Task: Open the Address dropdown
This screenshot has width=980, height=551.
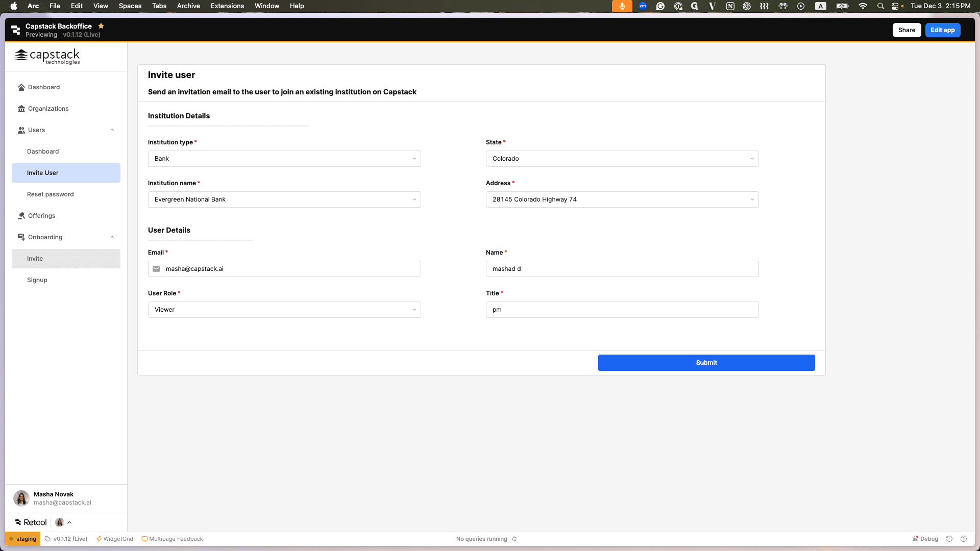Action: tap(622, 199)
